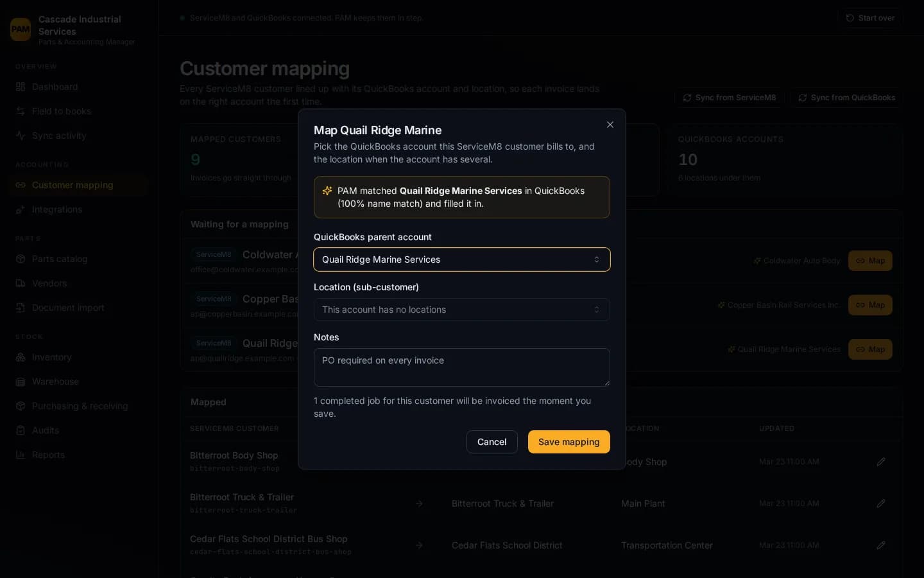Image resolution: width=924 pixels, height=578 pixels.
Task: Click Map in the Quail Ridge Marine Services row
Action: (870, 349)
